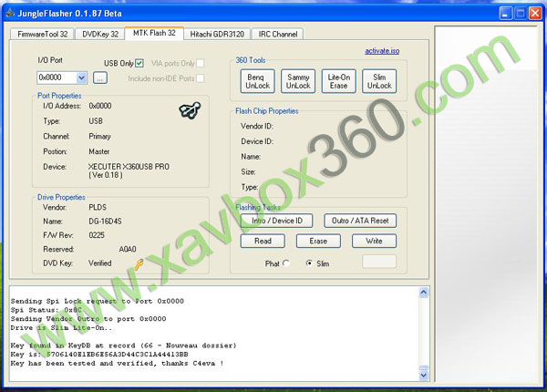Click the log line starting with 'Key is:'
The image size is (547, 392).
coord(99,355)
